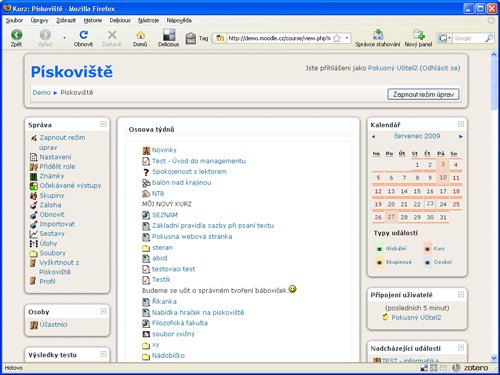Go to next month in calendar
This screenshot has width=500, height=375.
tap(461, 136)
